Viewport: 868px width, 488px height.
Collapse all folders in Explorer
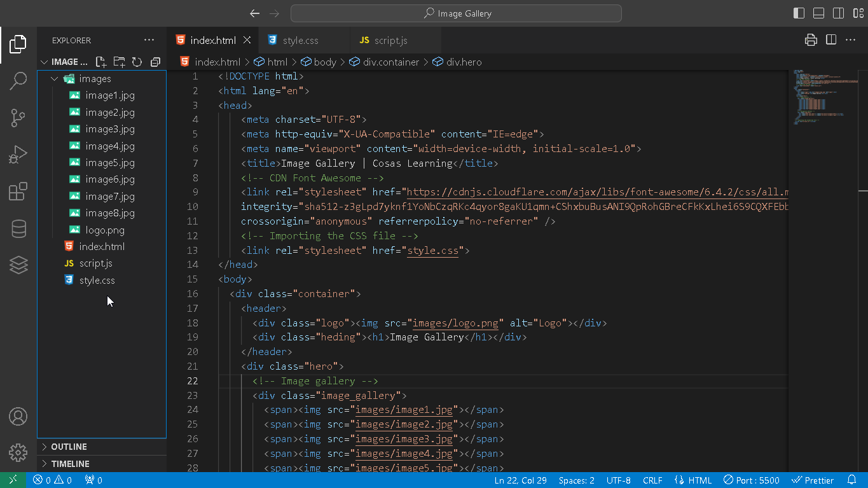coord(155,62)
